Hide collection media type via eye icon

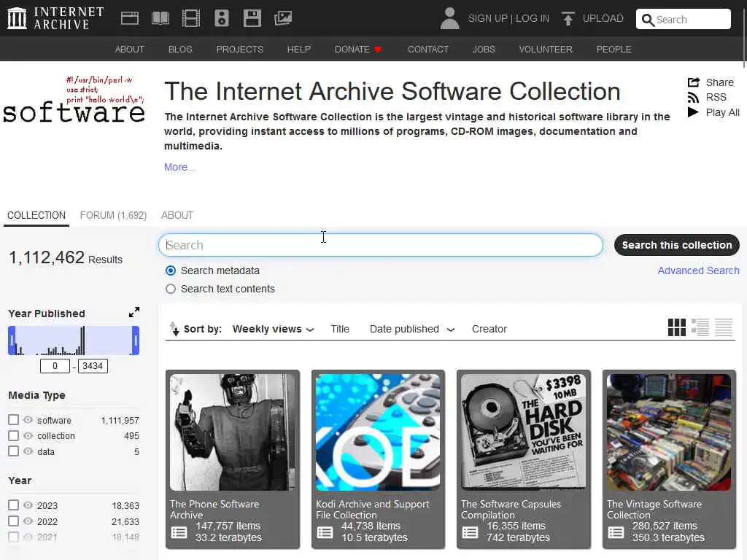pyautogui.click(x=28, y=435)
